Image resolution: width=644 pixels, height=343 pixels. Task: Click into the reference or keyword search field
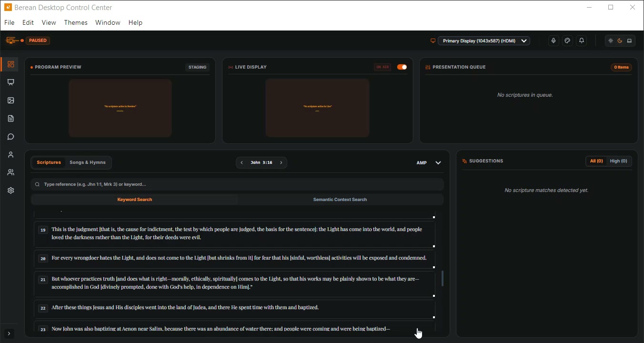click(237, 184)
